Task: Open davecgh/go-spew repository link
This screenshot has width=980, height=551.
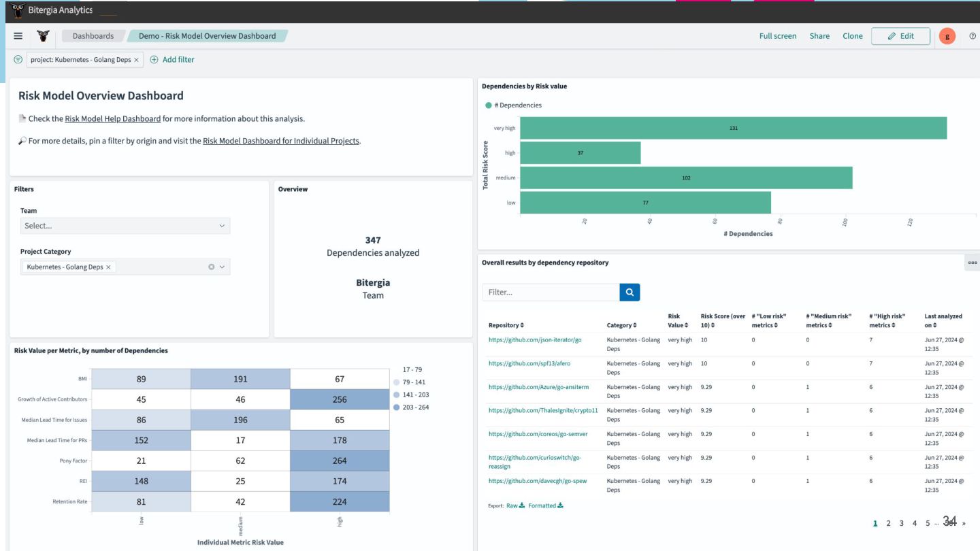Action: tap(538, 481)
